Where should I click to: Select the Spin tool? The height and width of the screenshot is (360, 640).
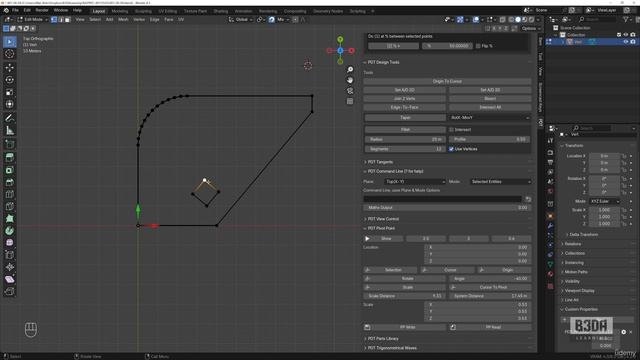(x=10, y=231)
